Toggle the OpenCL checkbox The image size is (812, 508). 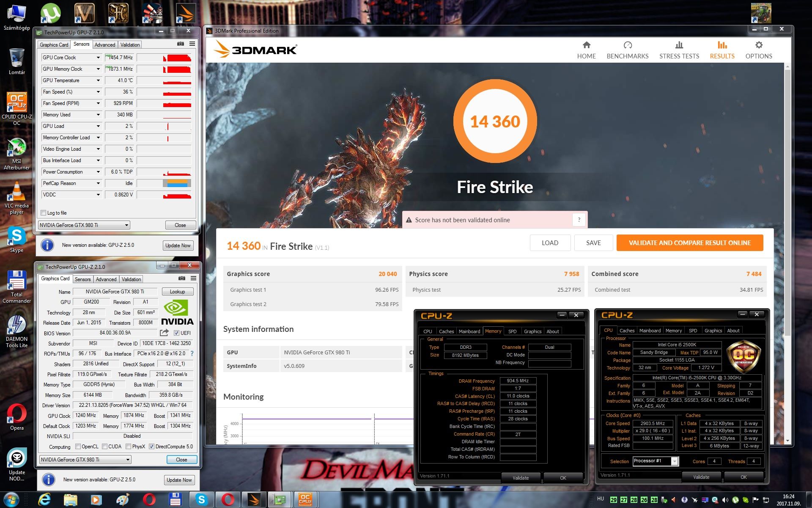(78, 447)
